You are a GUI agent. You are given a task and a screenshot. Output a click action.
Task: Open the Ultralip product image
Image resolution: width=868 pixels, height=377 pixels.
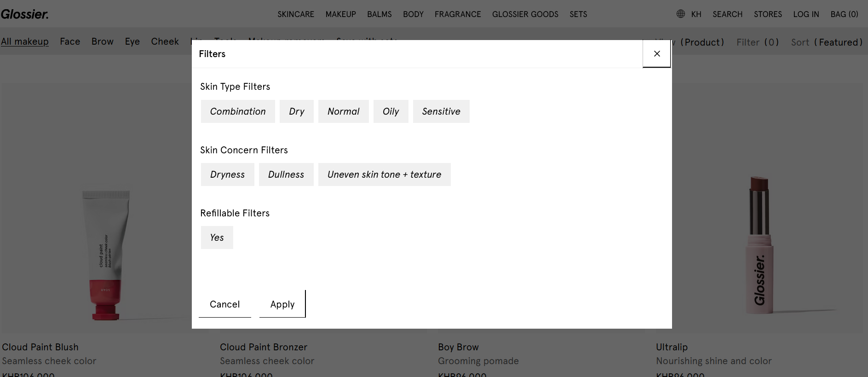coord(760,208)
